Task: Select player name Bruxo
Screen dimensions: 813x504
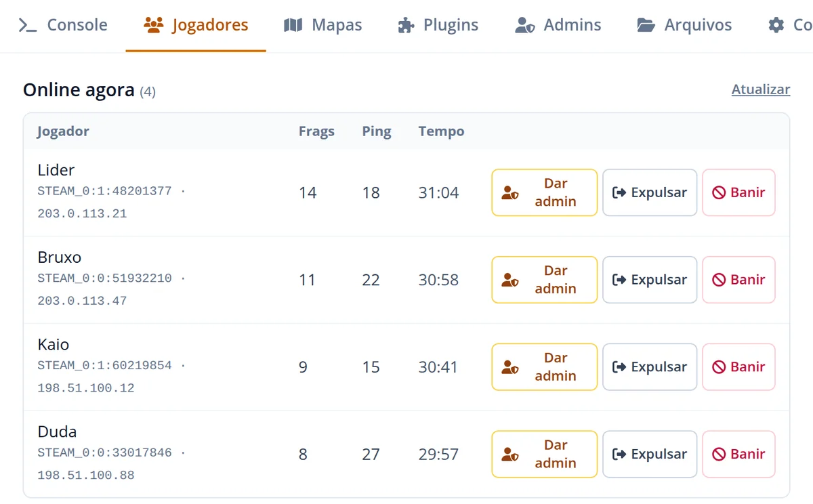Action: coord(59,257)
